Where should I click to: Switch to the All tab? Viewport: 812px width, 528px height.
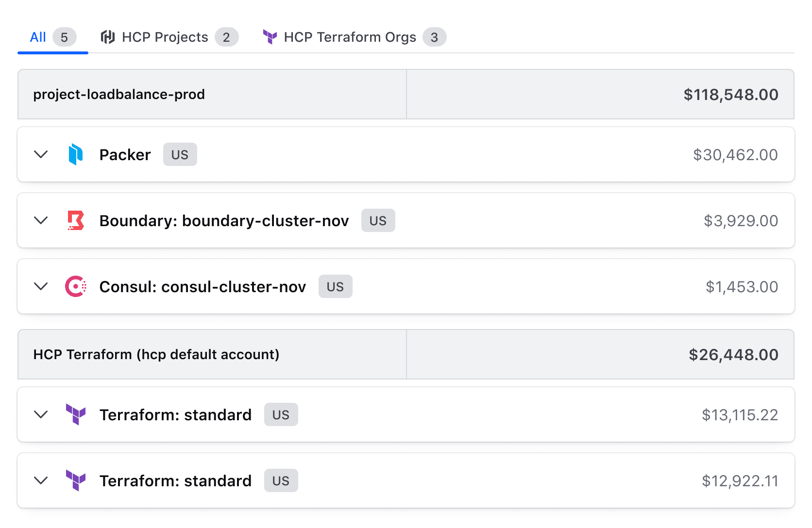click(x=38, y=37)
